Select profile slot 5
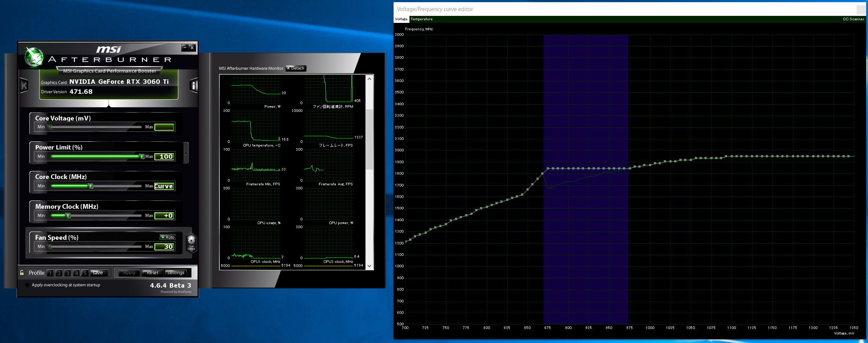Screen dimensions: 868x343 pyautogui.click(x=85, y=273)
